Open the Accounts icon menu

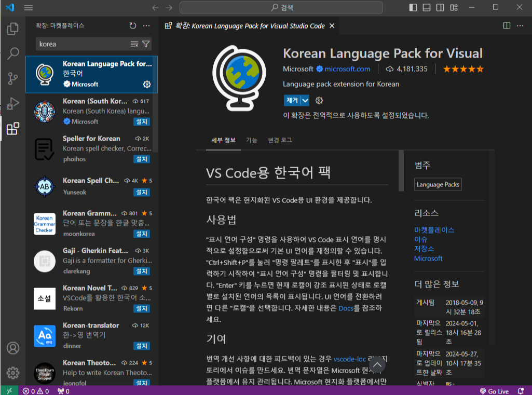(13, 348)
